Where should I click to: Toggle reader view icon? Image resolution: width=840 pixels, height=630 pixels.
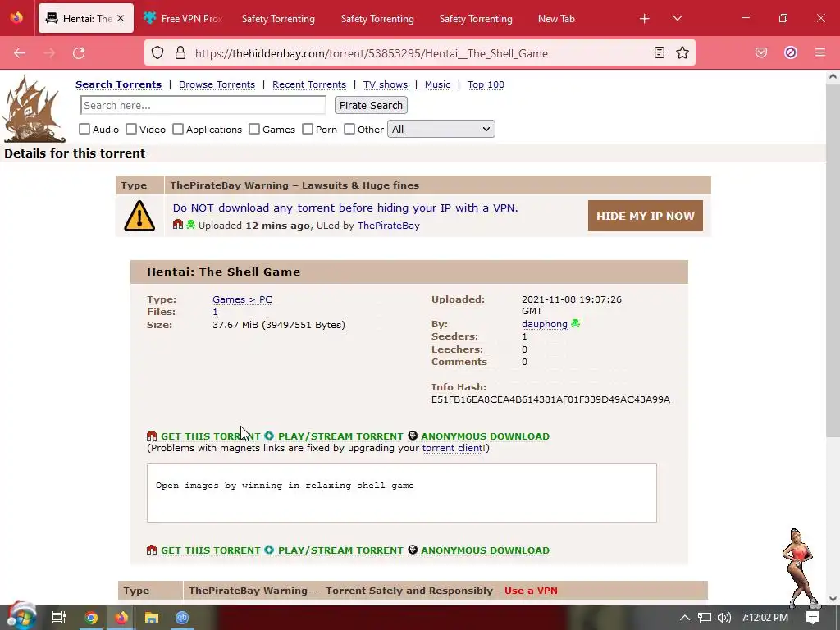coord(660,52)
